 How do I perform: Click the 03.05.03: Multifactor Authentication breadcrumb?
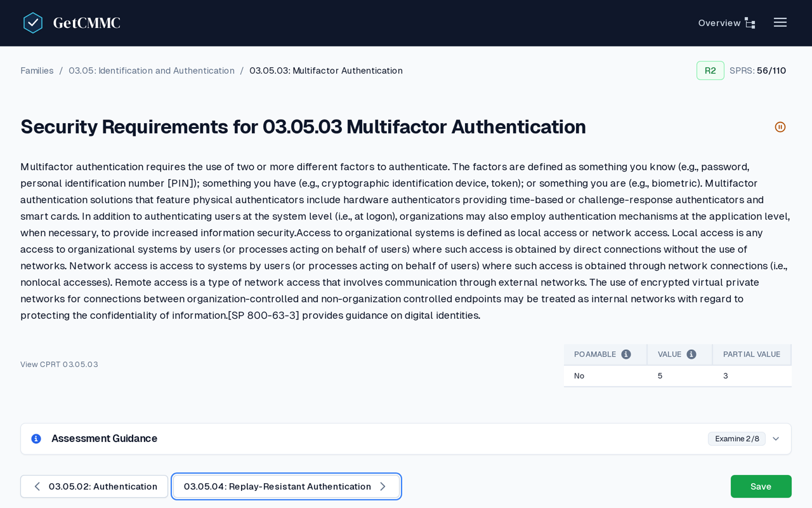(x=326, y=70)
